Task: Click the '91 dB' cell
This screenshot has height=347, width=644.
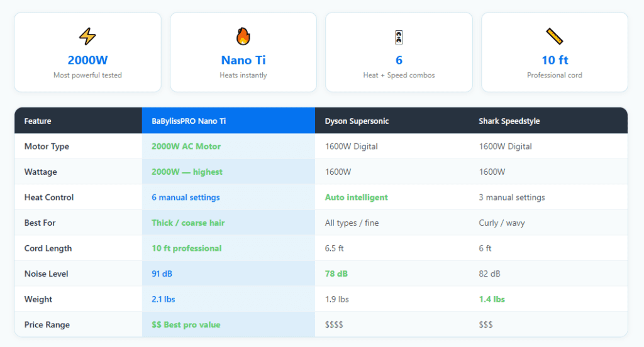Action: (162, 273)
